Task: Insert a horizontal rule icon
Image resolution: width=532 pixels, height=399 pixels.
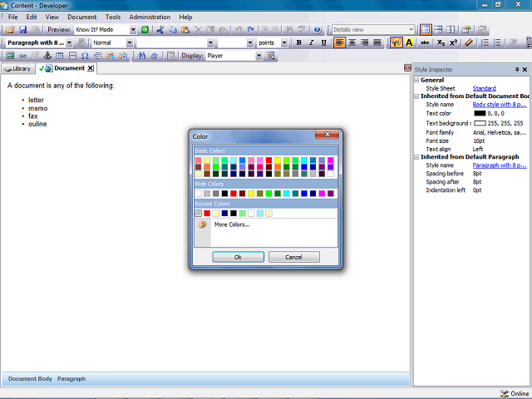Action: [72, 56]
